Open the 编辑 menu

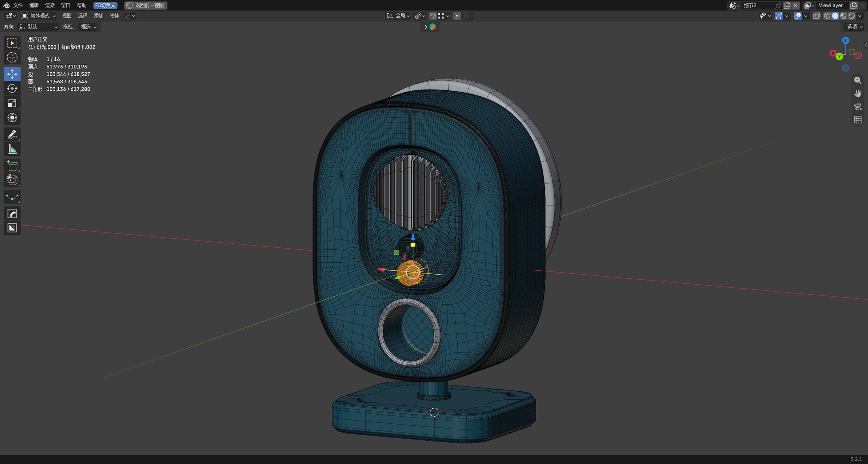point(34,5)
